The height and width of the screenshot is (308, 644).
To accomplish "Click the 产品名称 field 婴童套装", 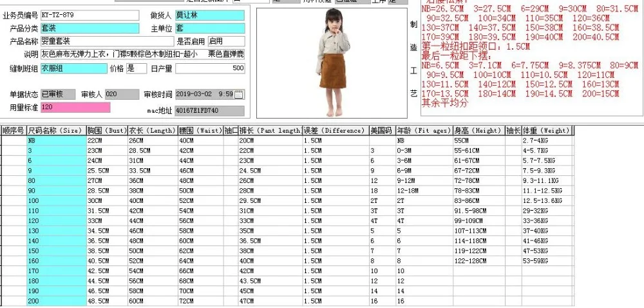I will pyautogui.click(x=107, y=41).
